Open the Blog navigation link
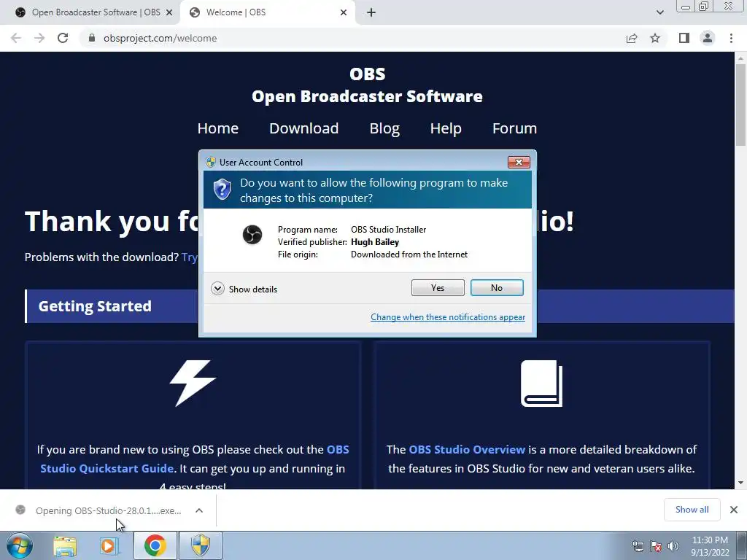The width and height of the screenshot is (747, 560). pos(384,128)
